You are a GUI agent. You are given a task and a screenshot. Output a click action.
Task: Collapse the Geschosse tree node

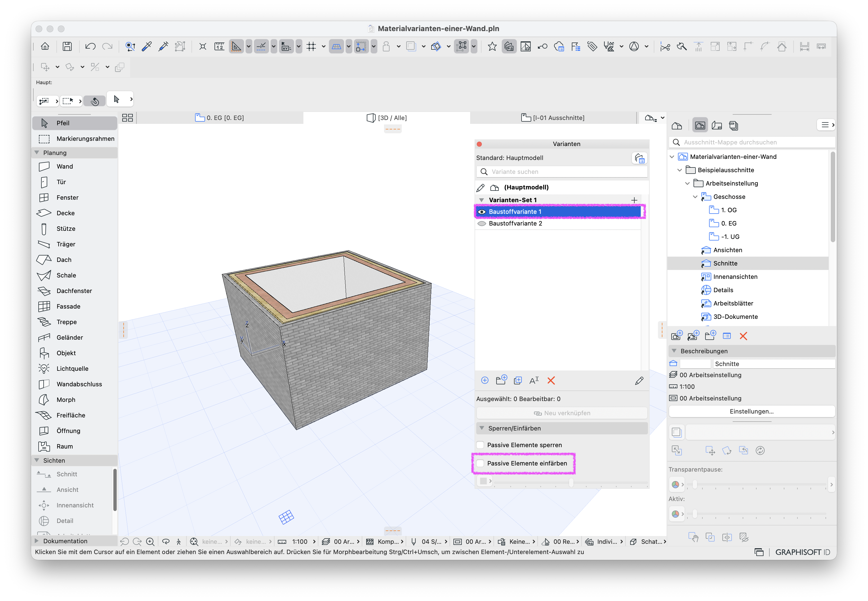pyautogui.click(x=695, y=197)
